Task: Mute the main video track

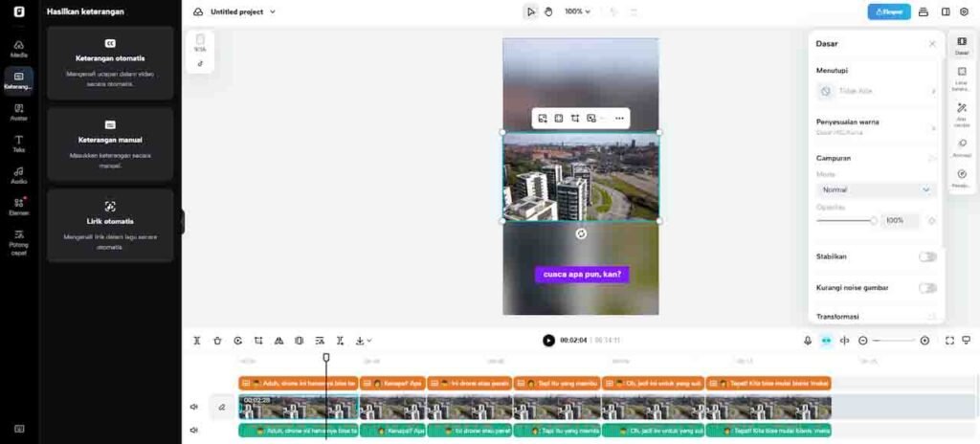Action: 194,407
